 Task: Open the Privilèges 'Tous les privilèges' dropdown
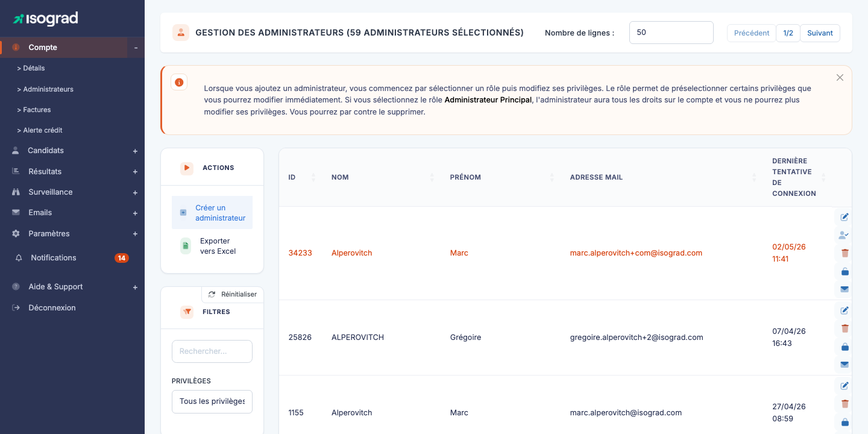pyautogui.click(x=212, y=401)
